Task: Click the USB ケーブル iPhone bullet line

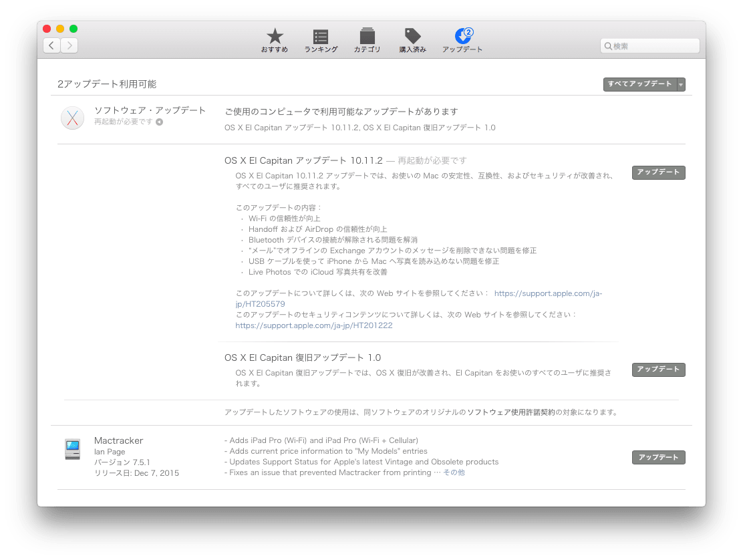Action: point(374,261)
